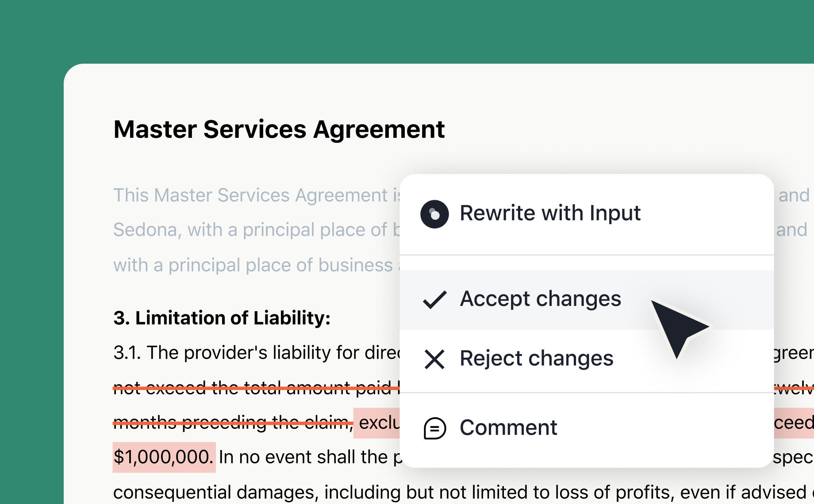814x504 pixels.
Task: Click the struck-through "not exceed the total amount paid" text
Action: 230,387
